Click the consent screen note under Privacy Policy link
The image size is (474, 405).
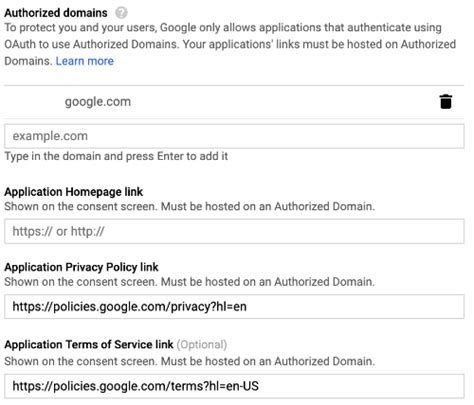[189, 282]
